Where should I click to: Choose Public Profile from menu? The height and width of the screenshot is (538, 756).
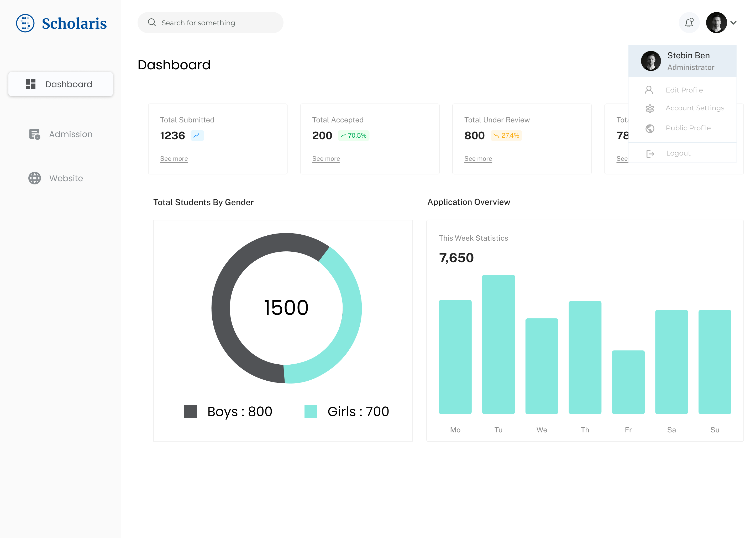[688, 128]
